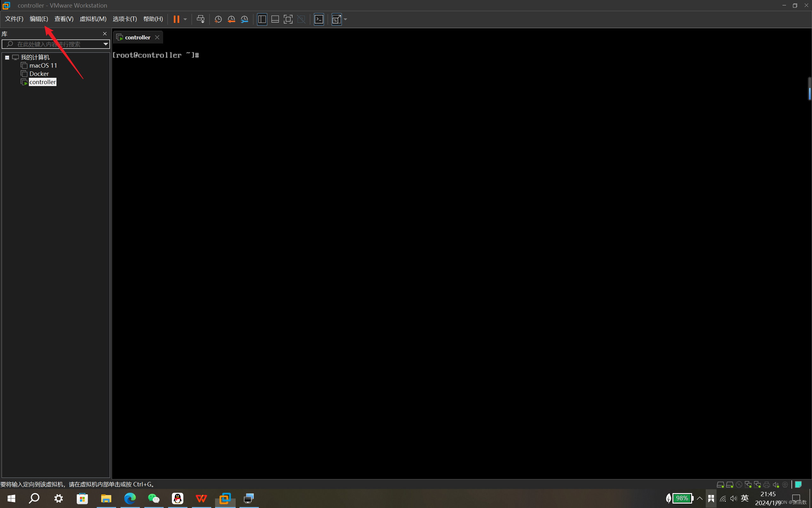Toggle the library sidebar view
The width and height of the screenshot is (812, 508).
tap(262, 19)
